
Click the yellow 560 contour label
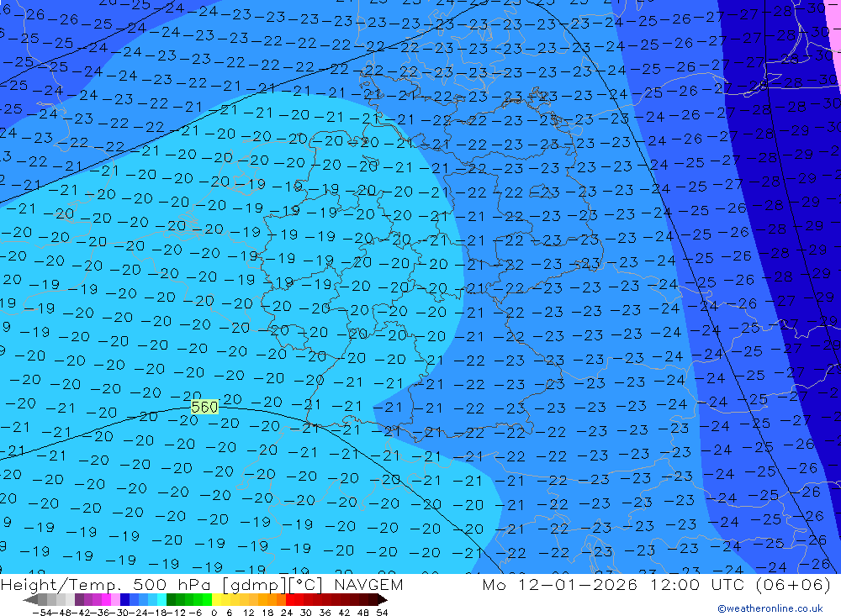coord(204,407)
